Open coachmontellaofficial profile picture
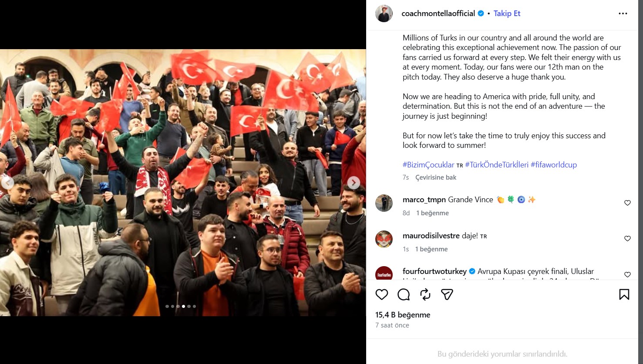The height and width of the screenshot is (364, 643). [384, 13]
